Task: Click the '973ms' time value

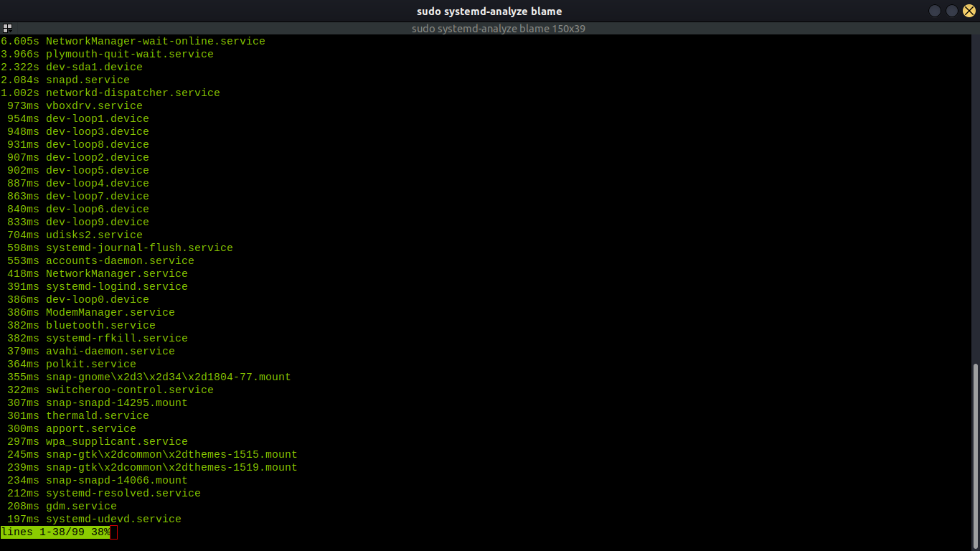Action: (24, 106)
